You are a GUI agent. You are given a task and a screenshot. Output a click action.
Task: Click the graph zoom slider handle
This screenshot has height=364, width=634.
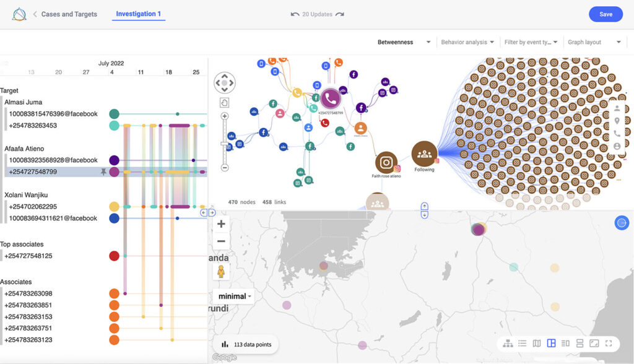click(x=224, y=144)
